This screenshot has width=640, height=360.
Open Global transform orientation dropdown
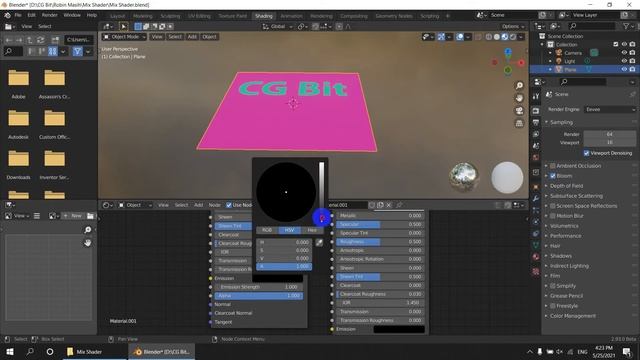pyautogui.click(x=278, y=27)
